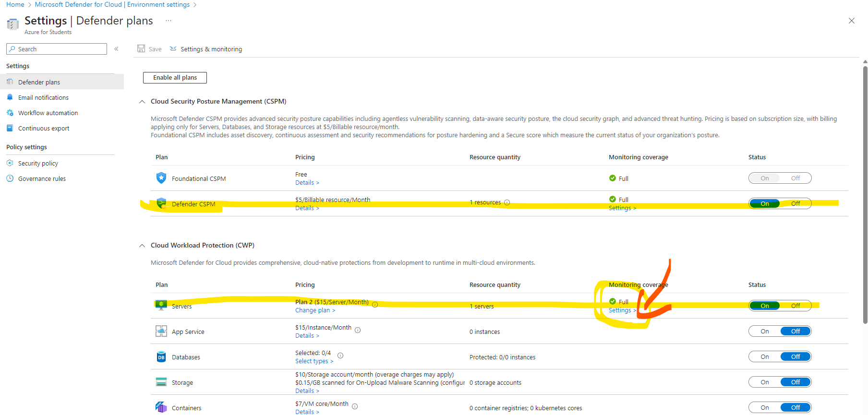868x415 pixels.
Task: Click the Databases plan icon
Action: 161,357
